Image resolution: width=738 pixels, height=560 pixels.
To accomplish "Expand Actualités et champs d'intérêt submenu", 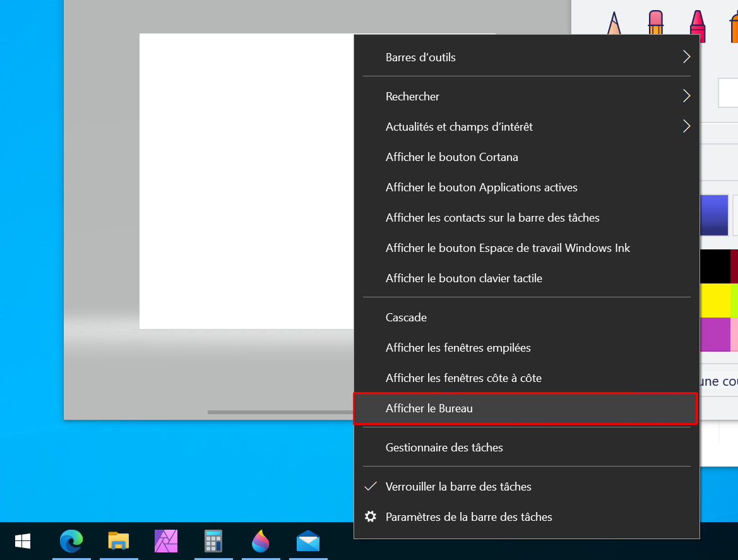I will point(527,127).
